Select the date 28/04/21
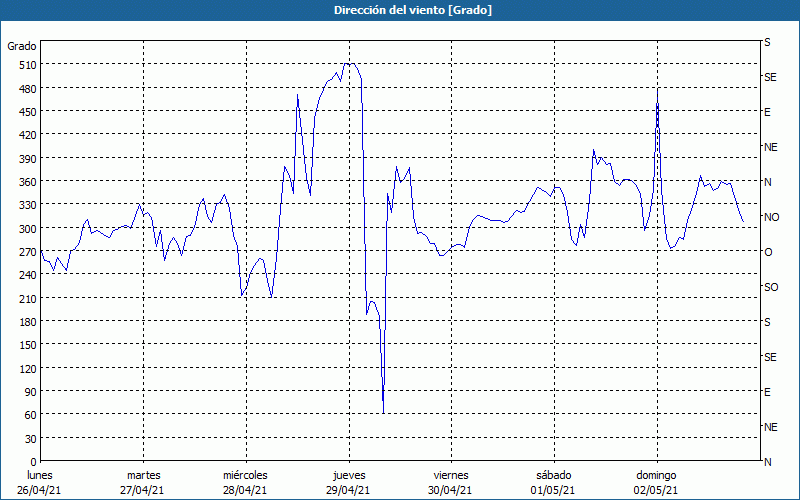The height and width of the screenshot is (500, 800). tap(245, 490)
